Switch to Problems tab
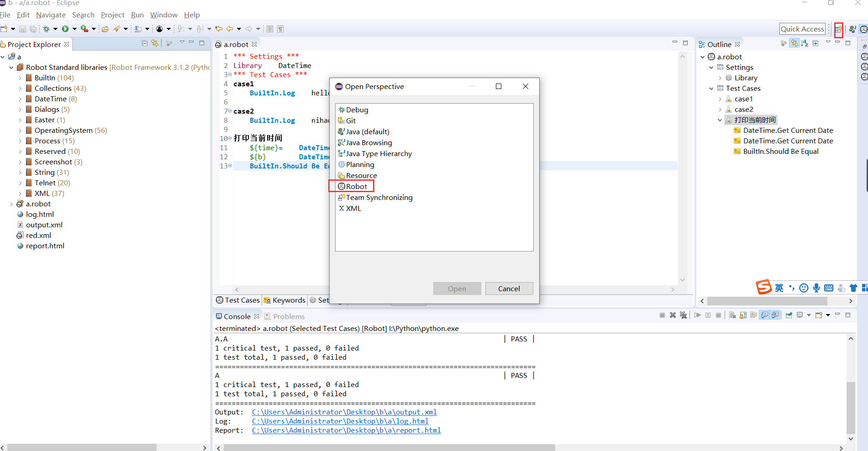The height and width of the screenshot is (451, 868). tap(284, 316)
